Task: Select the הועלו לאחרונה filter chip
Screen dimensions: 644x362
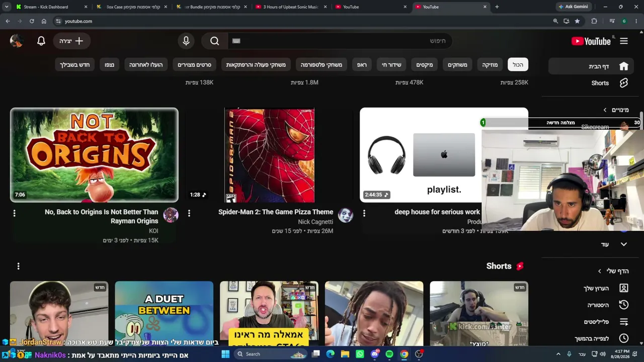Action: click(x=146, y=65)
